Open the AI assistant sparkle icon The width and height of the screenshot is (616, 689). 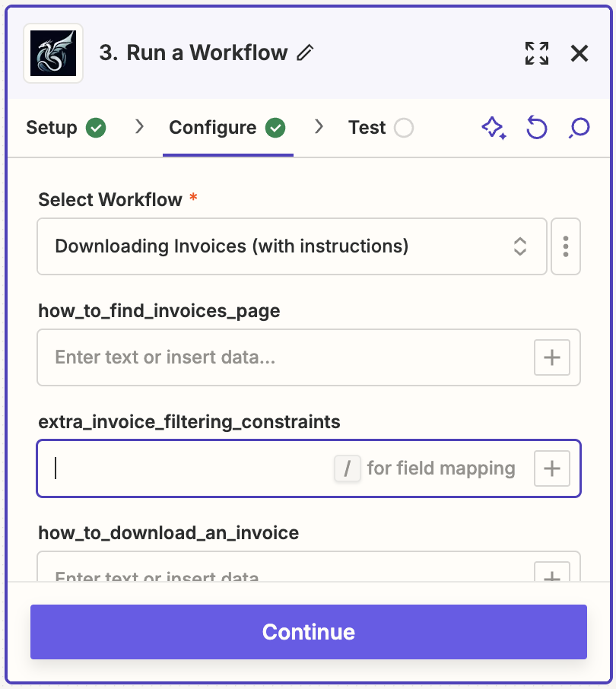click(494, 128)
